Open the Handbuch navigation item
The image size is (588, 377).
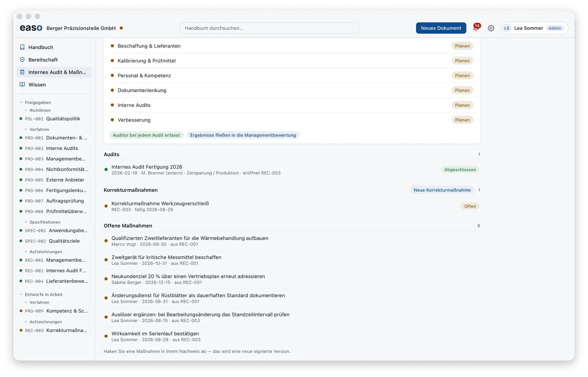pos(54,47)
